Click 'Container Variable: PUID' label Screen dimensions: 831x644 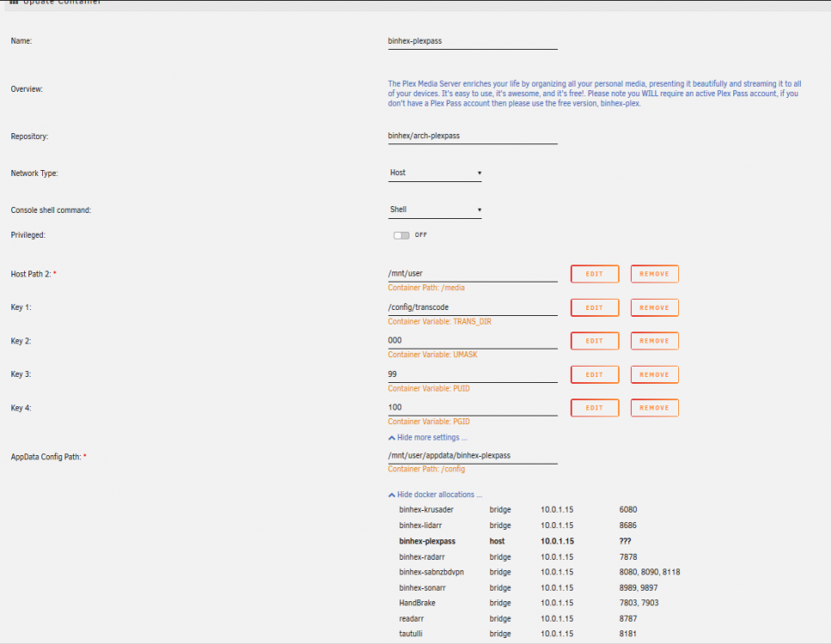click(428, 388)
